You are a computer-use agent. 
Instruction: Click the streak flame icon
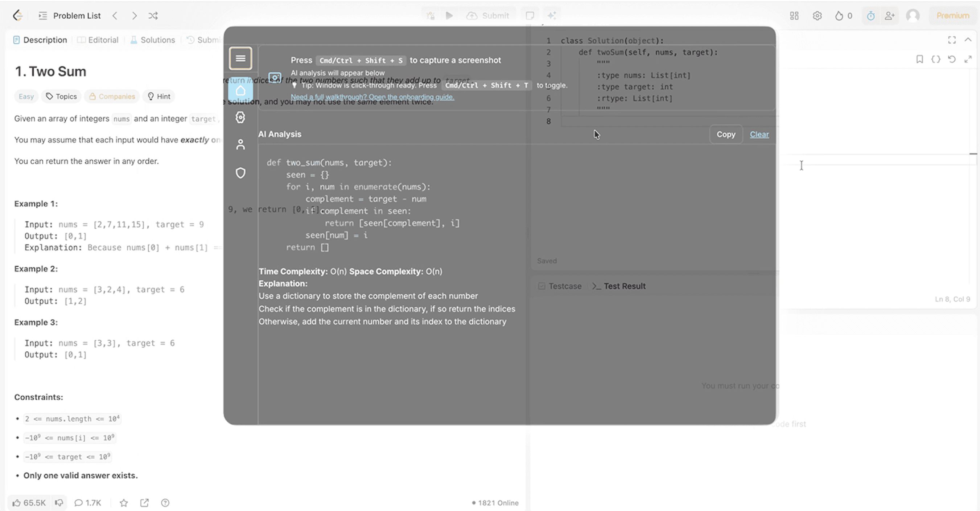click(x=839, y=16)
